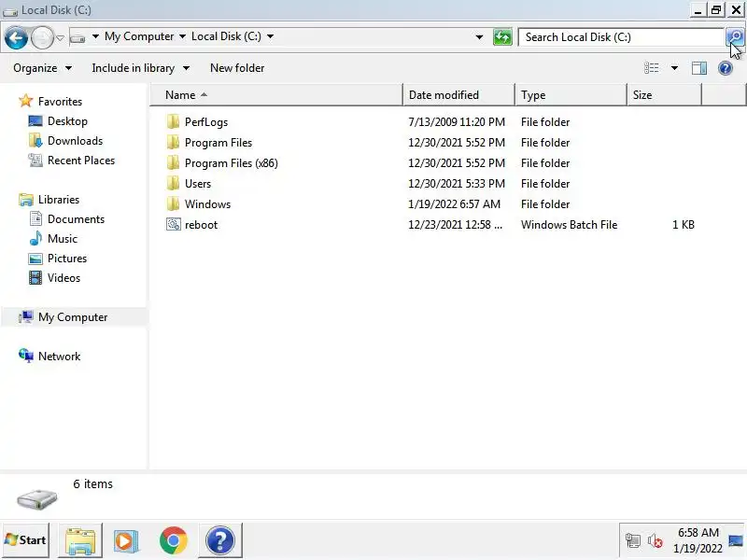Open the clock showing 6:58 AM
This screenshot has width=747, height=560.
coord(698,540)
